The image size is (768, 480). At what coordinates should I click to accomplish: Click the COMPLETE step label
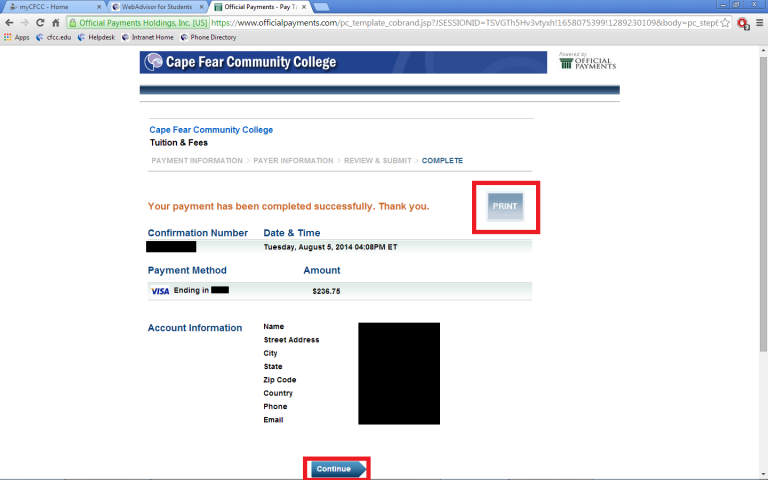click(442, 161)
